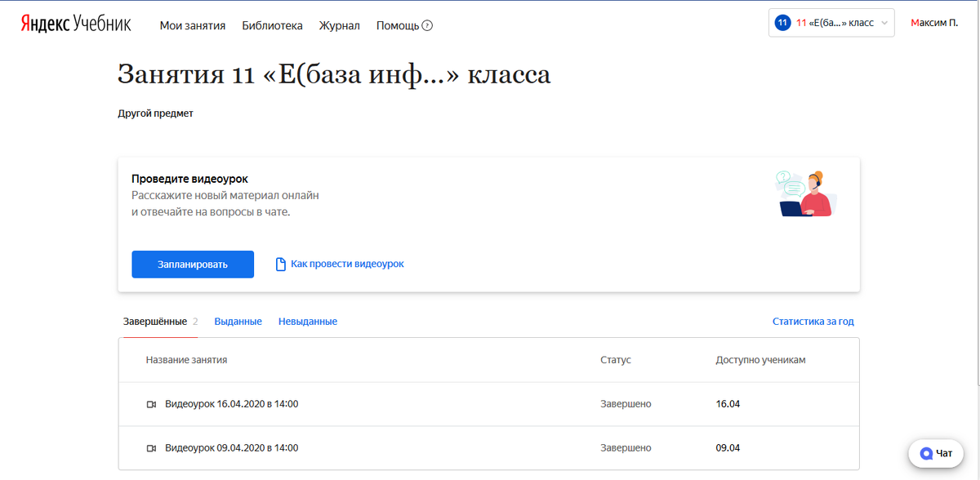Click the video camera icon next to Видеоурок 09.04.2020

pos(151,447)
